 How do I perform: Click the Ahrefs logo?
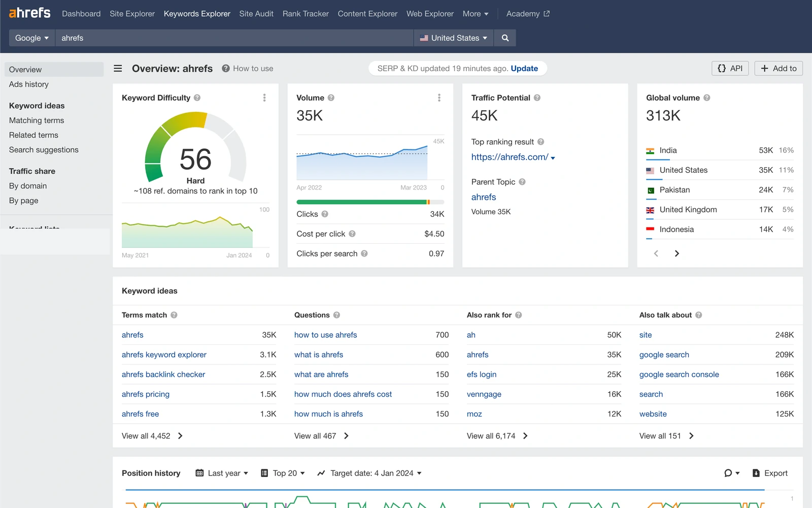tap(30, 13)
